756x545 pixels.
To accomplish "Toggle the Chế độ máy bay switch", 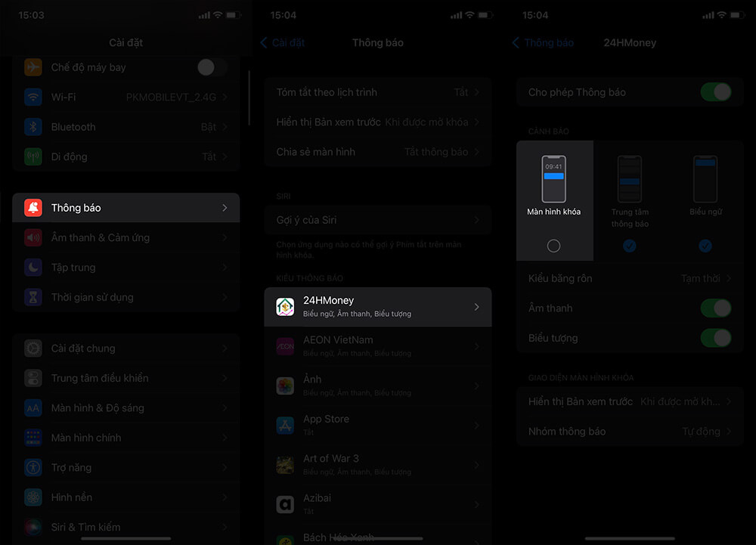I will pos(212,67).
